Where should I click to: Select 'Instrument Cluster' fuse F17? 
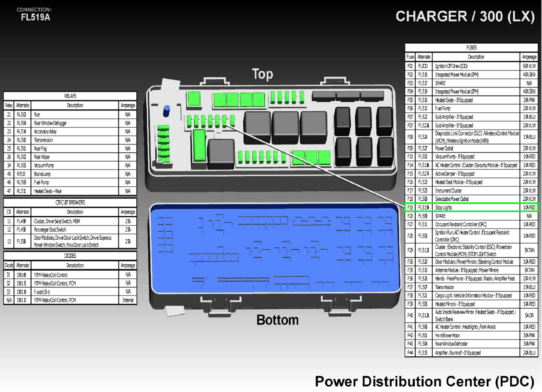pos(448,191)
